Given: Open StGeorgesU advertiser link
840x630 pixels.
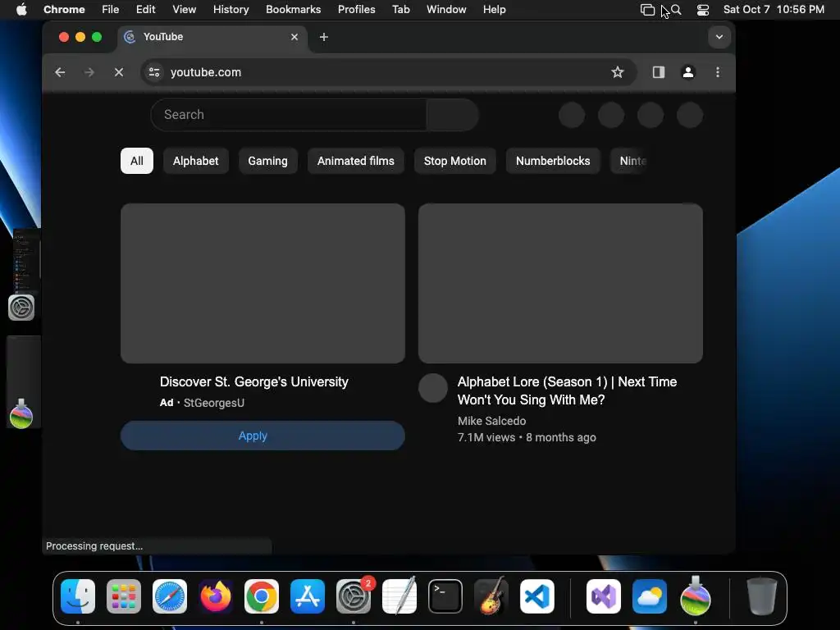Looking at the screenshot, I should pyautogui.click(x=214, y=403).
